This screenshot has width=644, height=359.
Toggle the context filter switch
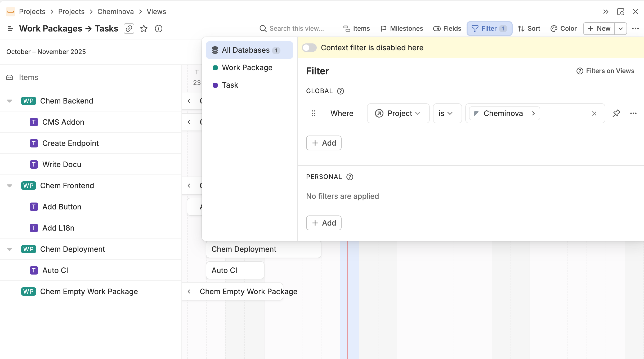(x=309, y=48)
